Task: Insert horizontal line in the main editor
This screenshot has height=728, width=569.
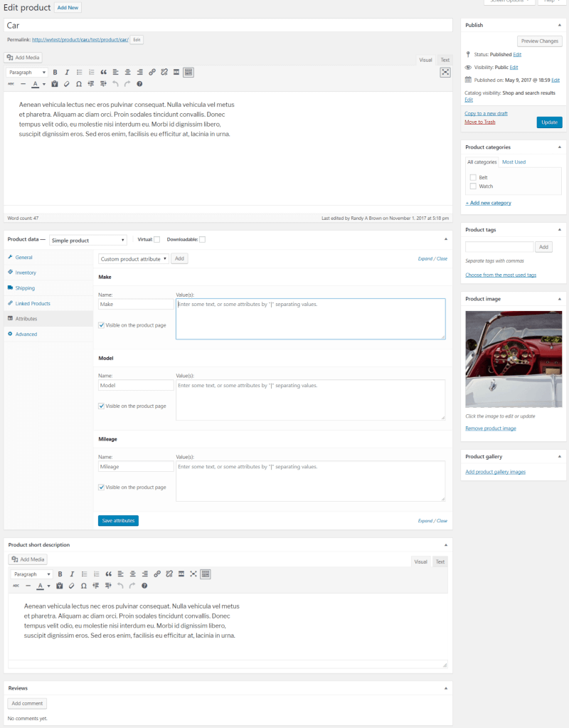Action: point(23,84)
